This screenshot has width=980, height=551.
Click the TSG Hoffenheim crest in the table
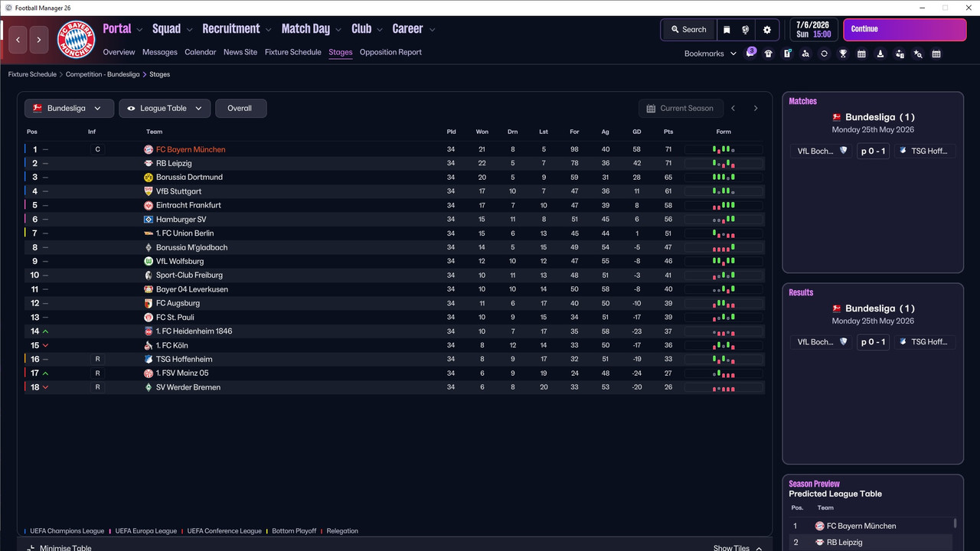[149, 360]
